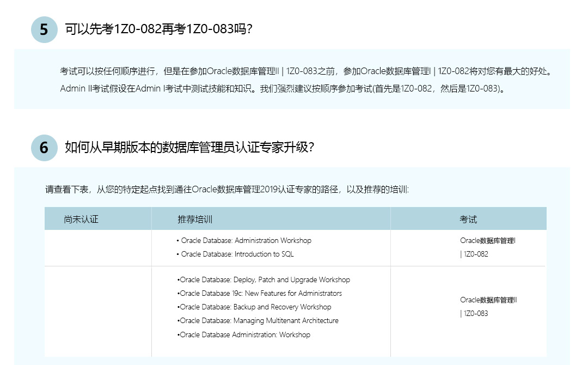Click "Oracle Database: Administration Workshop" course
The width and height of the screenshot is (588, 365).
244,240
